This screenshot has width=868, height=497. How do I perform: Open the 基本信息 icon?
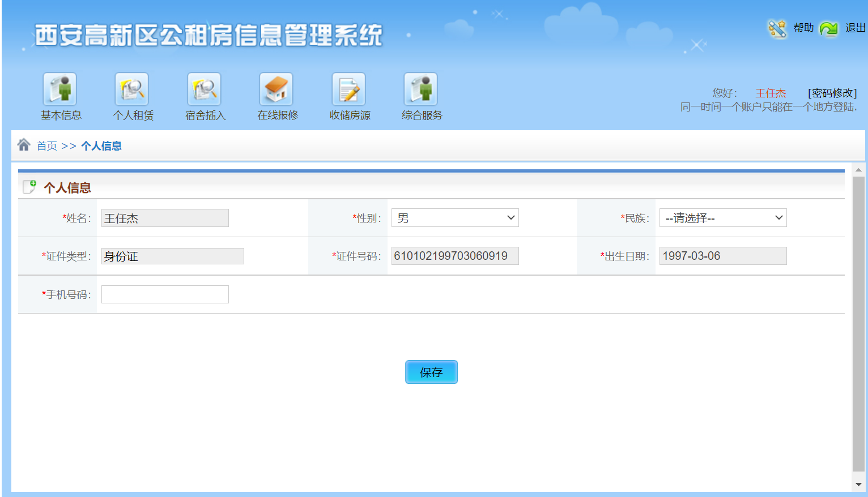pyautogui.click(x=60, y=89)
